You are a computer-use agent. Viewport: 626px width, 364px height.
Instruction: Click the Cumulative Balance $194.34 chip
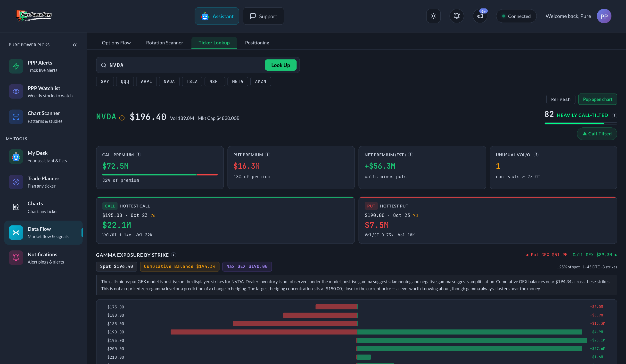[180, 266]
